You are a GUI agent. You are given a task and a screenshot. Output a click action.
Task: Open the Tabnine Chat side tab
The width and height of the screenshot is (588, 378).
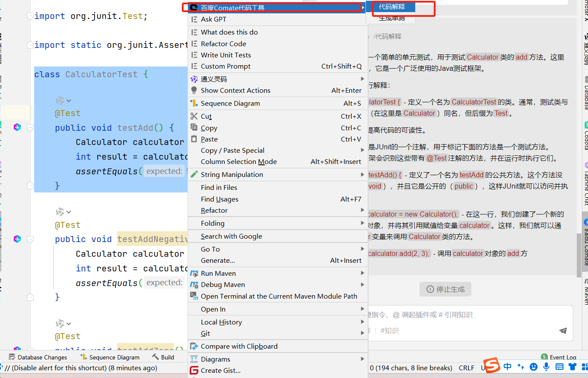pos(585,183)
